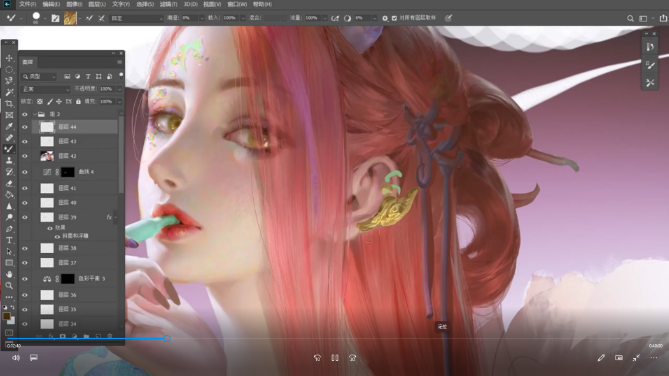This screenshot has width=669, height=376.
Task: Select the Zoom tool in toolbox
Action: [9, 286]
